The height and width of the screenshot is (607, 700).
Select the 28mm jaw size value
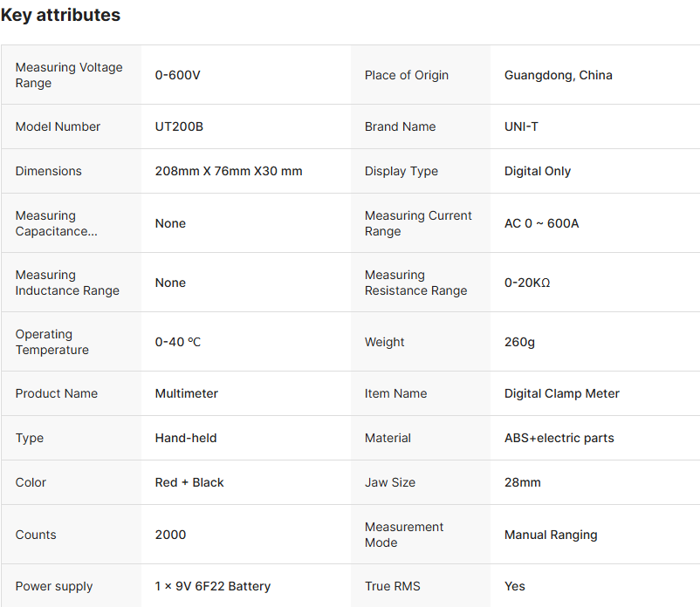522,482
